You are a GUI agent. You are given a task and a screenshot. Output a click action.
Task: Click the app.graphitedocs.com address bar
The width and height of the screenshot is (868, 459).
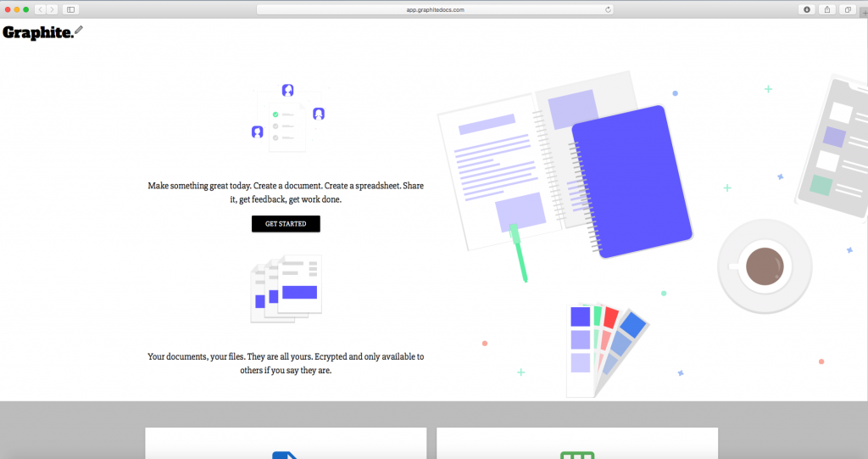(435, 9)
